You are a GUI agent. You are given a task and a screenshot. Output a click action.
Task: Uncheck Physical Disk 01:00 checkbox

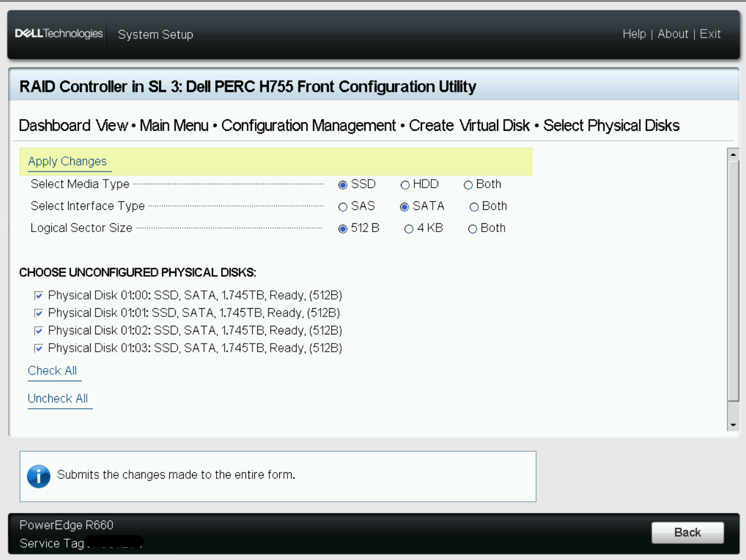coord(38,295)
